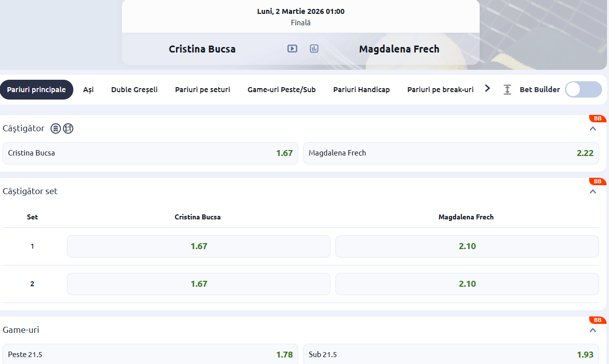
Task: Select Peste 21.5 games at 1.78
Action: (x=150, y=355)
